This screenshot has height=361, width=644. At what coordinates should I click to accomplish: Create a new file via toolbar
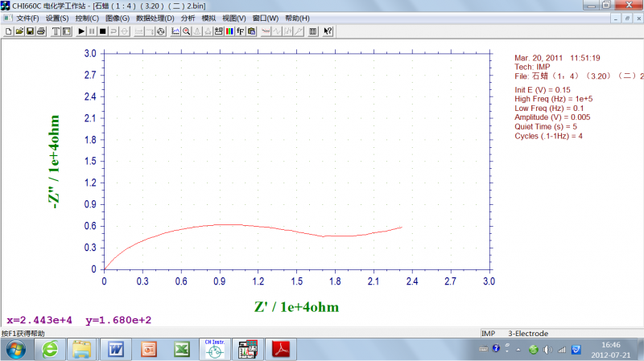(8, 31)
